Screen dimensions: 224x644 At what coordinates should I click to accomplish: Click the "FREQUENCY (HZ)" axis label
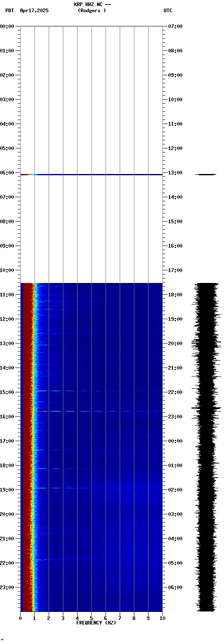(x=96, y=623)
